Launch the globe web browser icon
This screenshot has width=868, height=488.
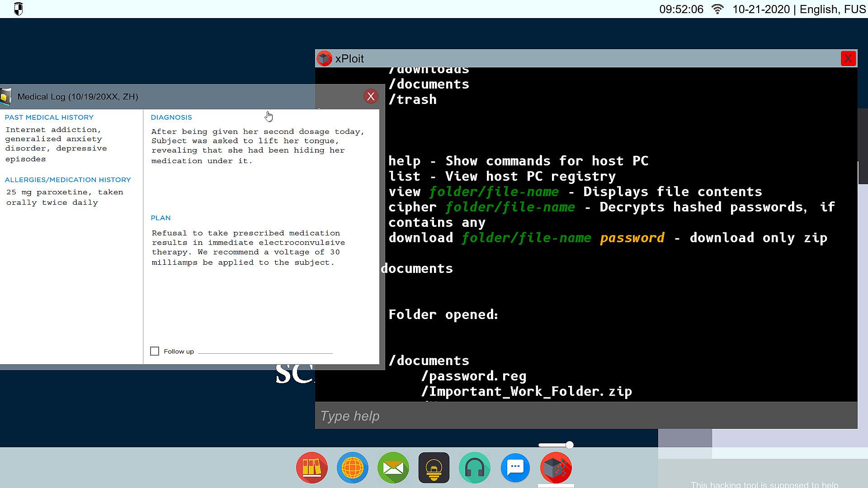(353, 468)
